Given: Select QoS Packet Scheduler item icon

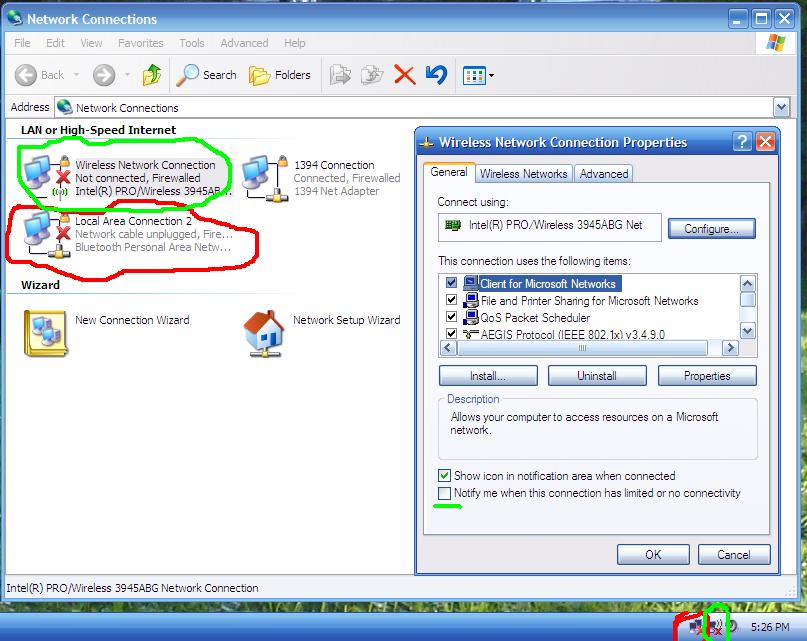Looking at the screenshot, I should (470, 317).
